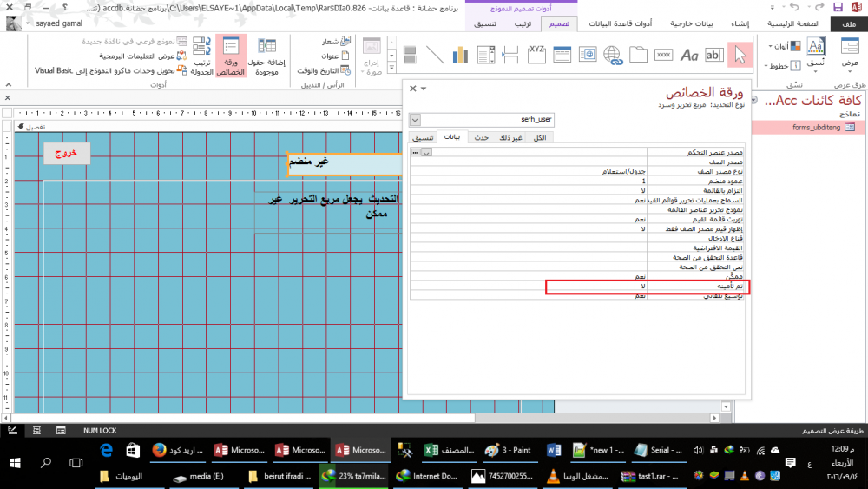Click the تم تأمينه property value field
868x489 pixels.
coord(529,287)
